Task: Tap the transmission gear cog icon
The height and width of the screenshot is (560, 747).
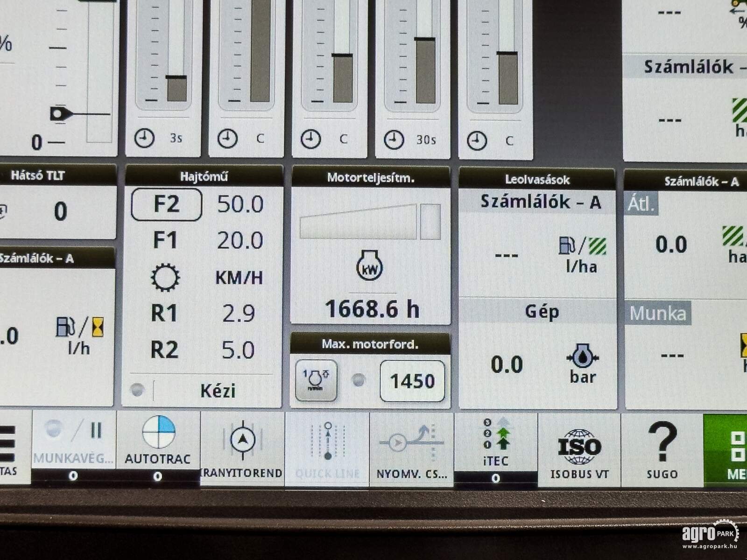Action: coord(165,277)
